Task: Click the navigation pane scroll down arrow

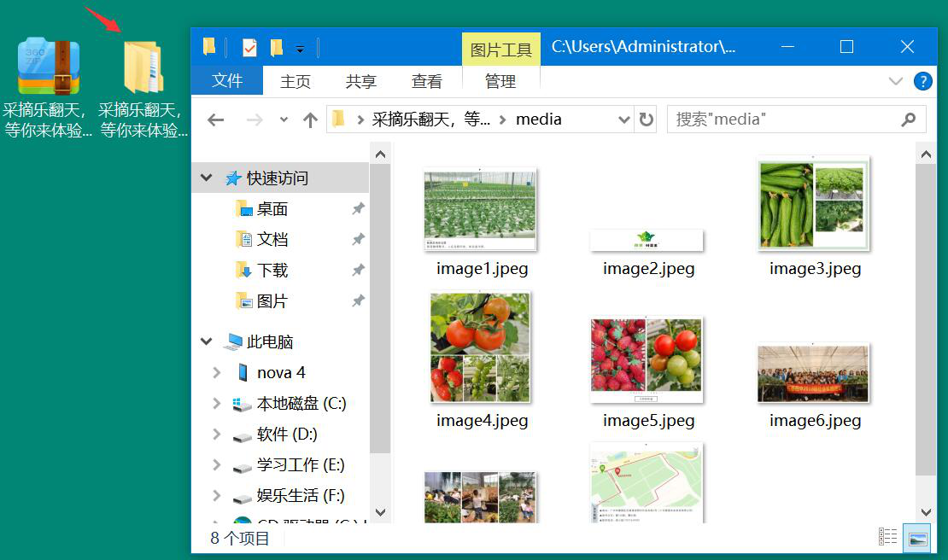Action: pos(380,512)
